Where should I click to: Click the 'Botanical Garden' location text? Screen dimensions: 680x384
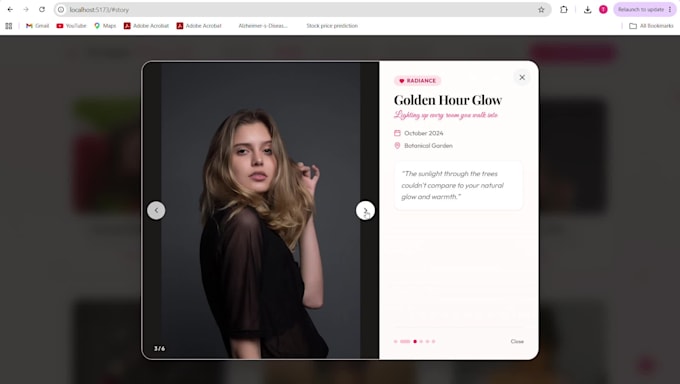pos(428,146)
